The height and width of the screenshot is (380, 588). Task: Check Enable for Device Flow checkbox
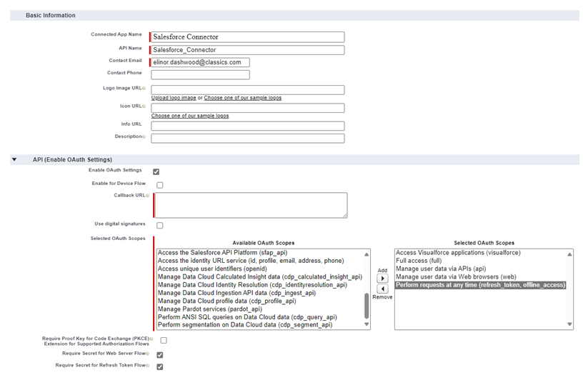pos(160,185)
